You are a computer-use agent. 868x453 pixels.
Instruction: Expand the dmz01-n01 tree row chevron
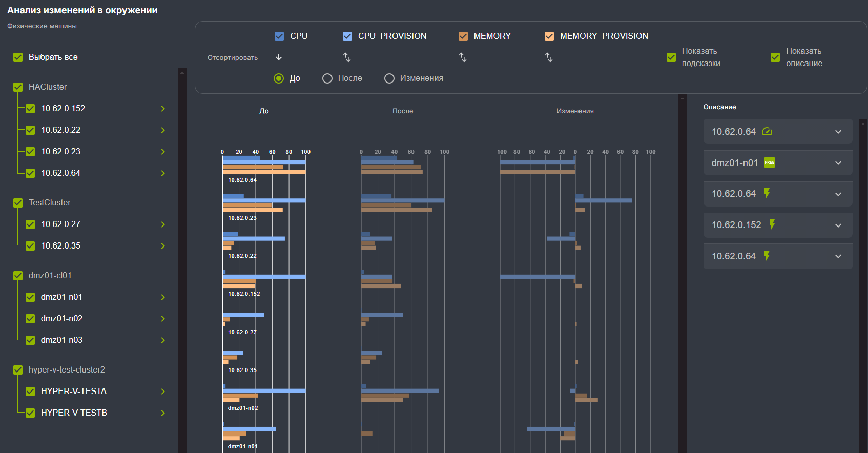[163, 297]
